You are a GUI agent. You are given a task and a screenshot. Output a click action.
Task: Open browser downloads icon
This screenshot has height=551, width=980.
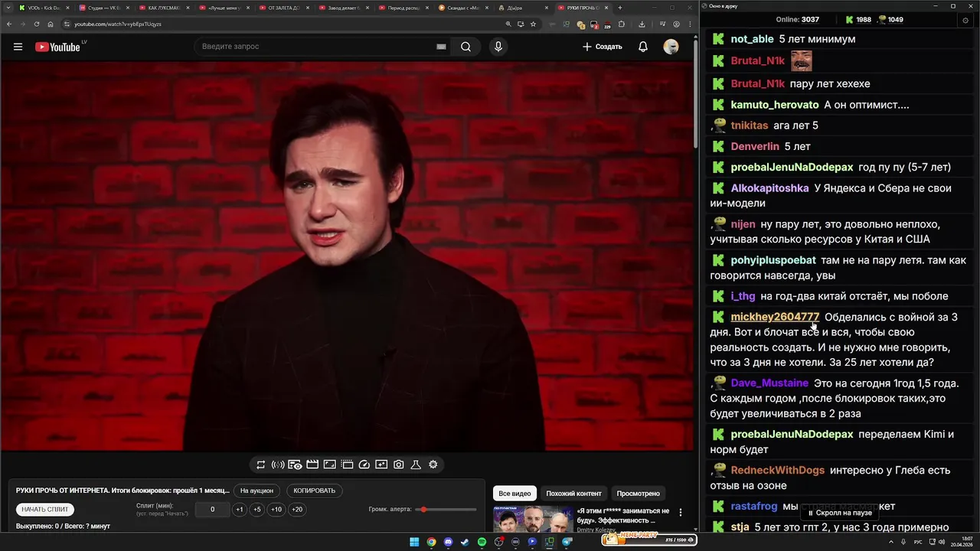pos(641,24)
